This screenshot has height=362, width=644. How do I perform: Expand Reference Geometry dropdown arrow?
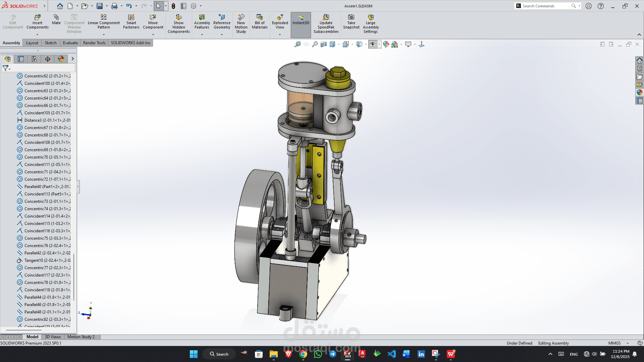point(222,35)
